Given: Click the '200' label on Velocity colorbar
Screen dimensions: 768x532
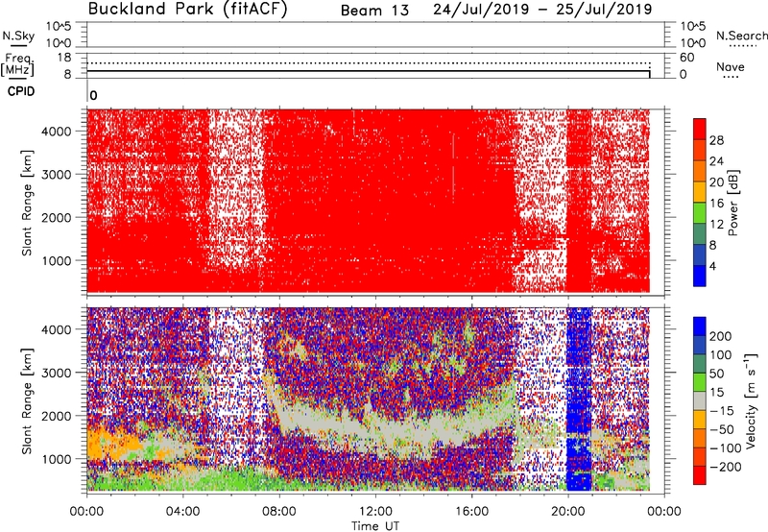Looking at the screenshot, I should (x=721, y=336).
